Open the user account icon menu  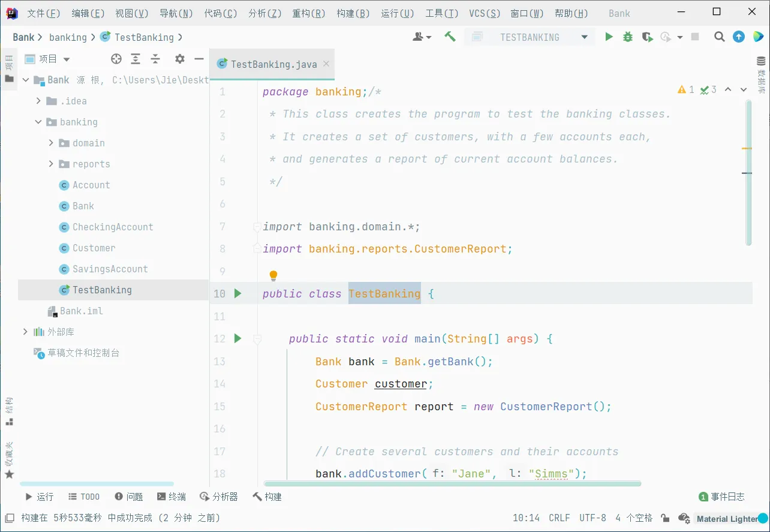tap(422, 37)
